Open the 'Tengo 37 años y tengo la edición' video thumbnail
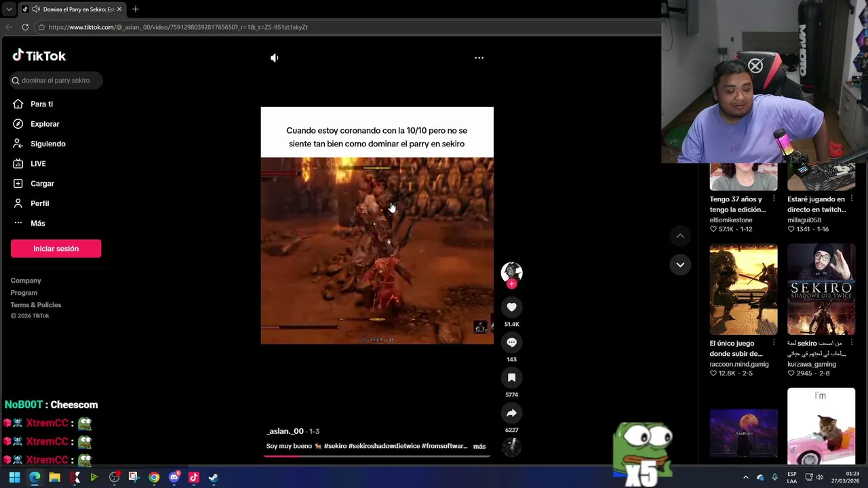Screen dimensions: 868x488 (743, 177)
